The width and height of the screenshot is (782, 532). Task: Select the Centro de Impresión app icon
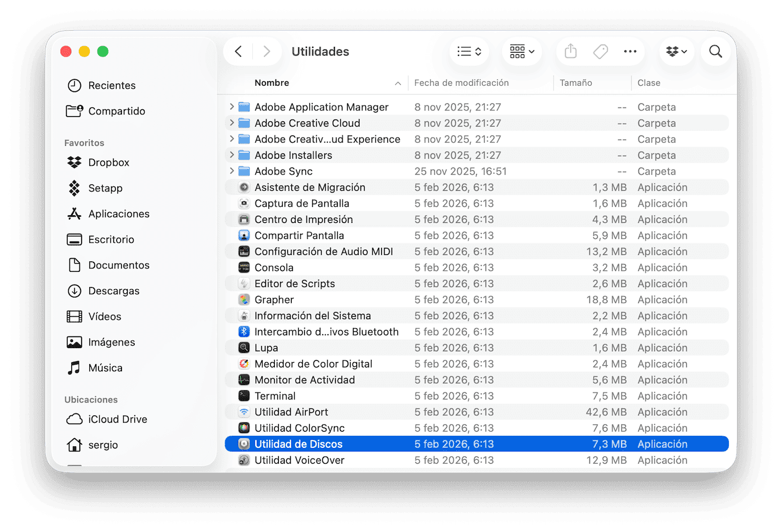(x=244, y=219)
